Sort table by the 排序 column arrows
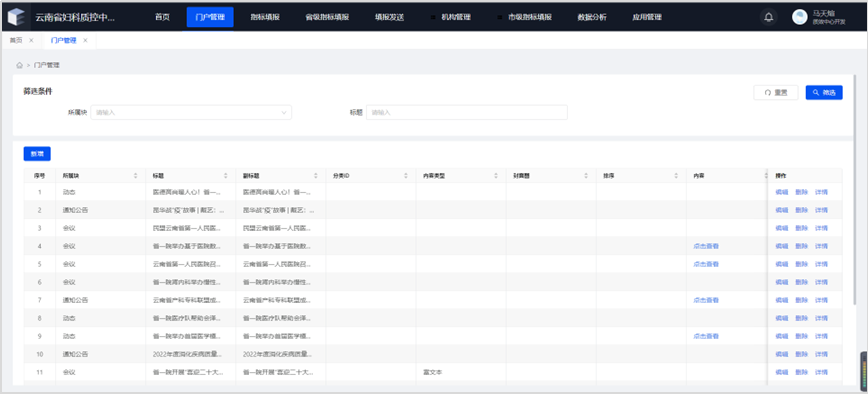The image size is (868, 394). [x=676, y=175]
